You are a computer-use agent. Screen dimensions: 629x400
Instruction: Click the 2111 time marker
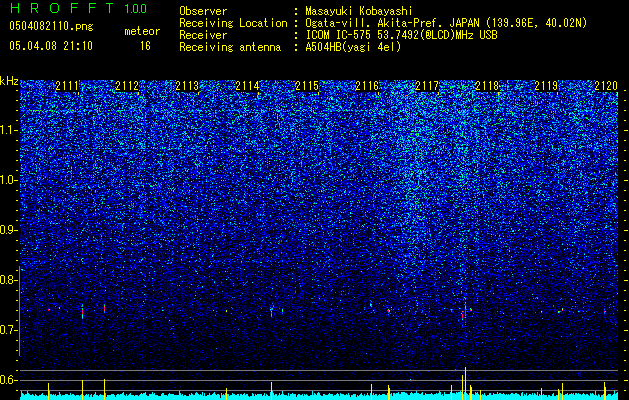click(67, 86)
